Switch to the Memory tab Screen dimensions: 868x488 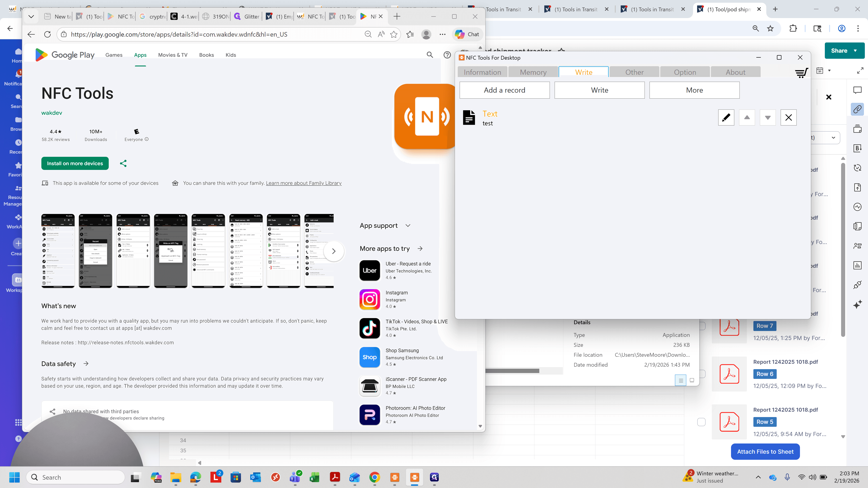click(533, 72)
